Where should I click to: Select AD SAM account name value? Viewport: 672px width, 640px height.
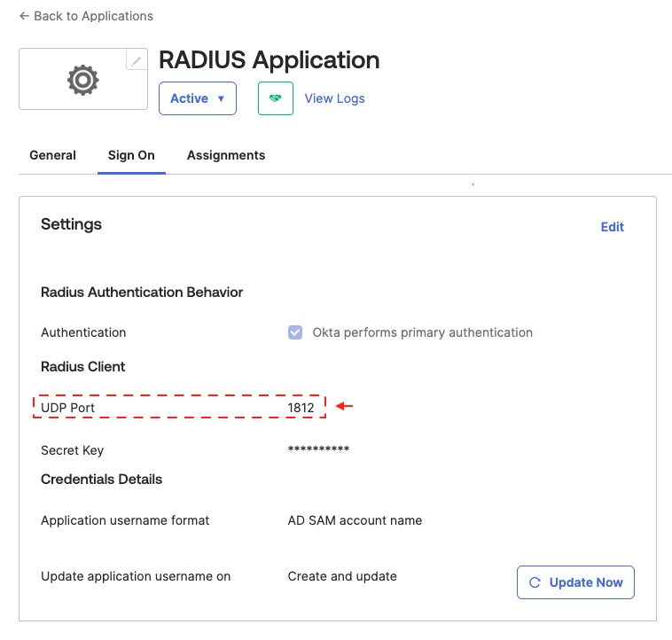click(355, 520)
